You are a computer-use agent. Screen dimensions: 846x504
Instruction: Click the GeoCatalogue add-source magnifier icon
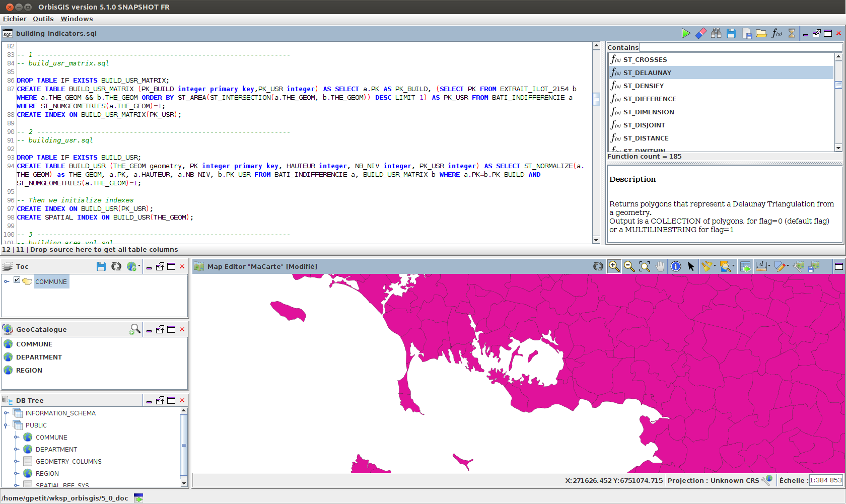point(135,329)
